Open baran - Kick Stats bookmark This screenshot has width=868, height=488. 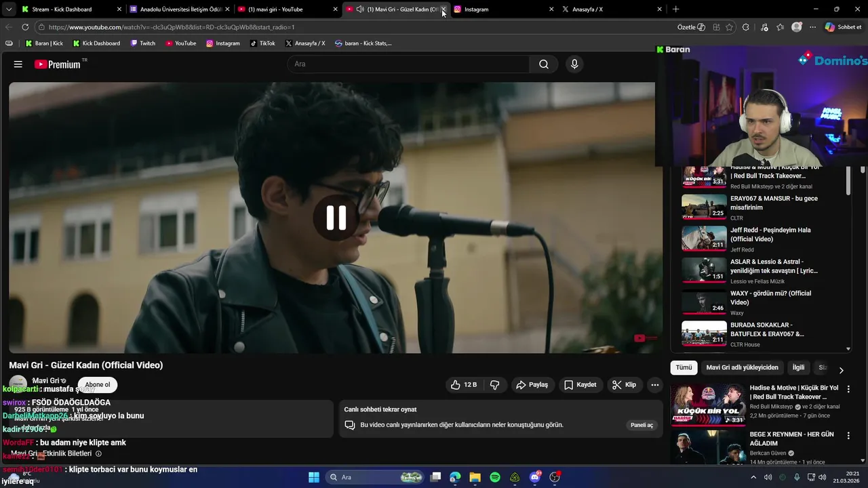coord(363,43)
